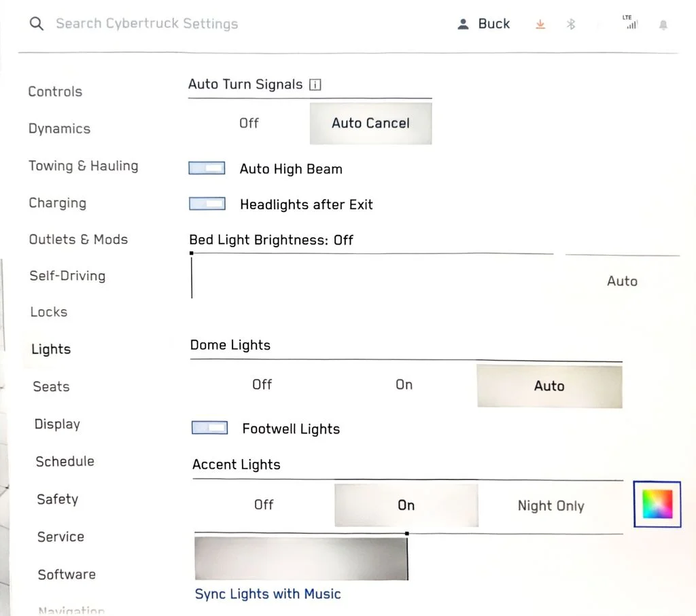Click the software download arrow icon
Viewport: 696px width, 616px height.
point(540,24)
